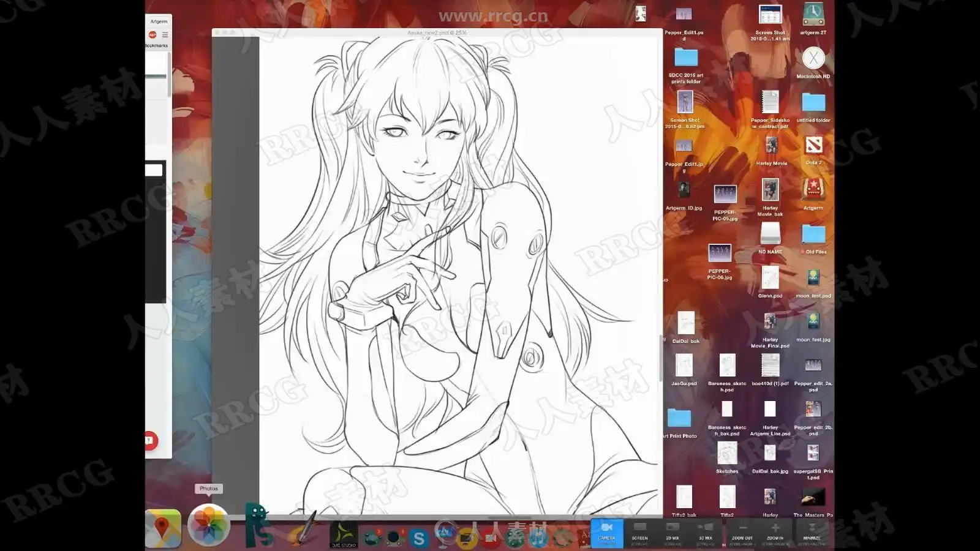The image size is (980, 551).
Task: Select the Harley Movie_Final.psd file
Action: click(x=770, y=321)
